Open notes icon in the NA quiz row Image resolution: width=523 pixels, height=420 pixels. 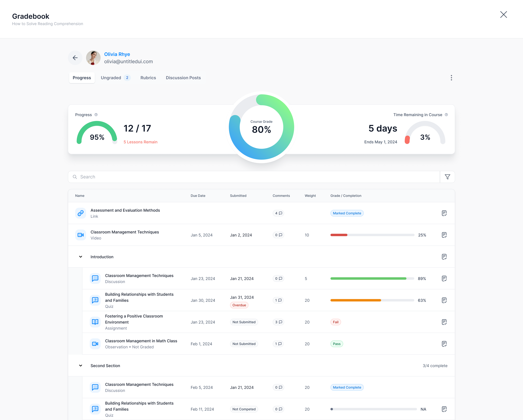(444, 409)
